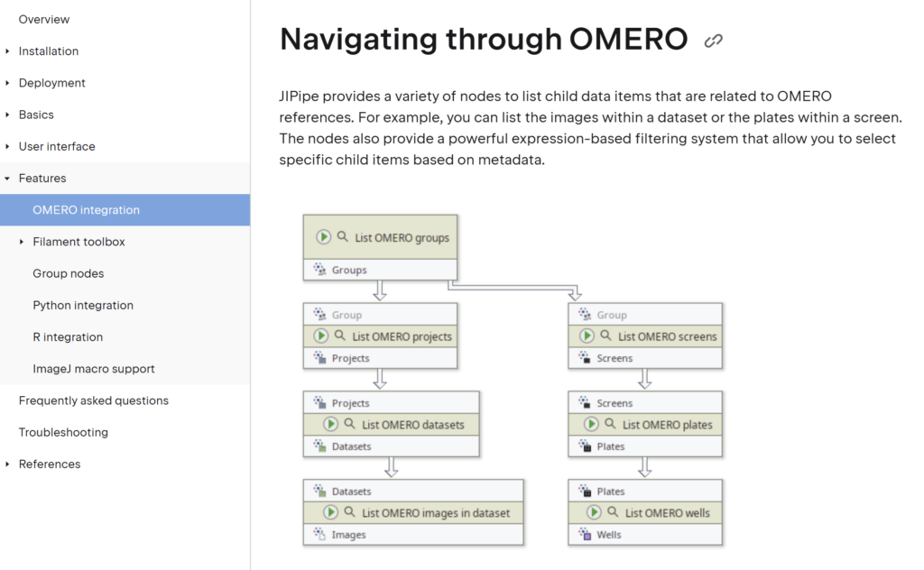The height and width of the screenshot is (570, 924).
Task: Open the OMERO integration page
Action: (x=86, y=210)
